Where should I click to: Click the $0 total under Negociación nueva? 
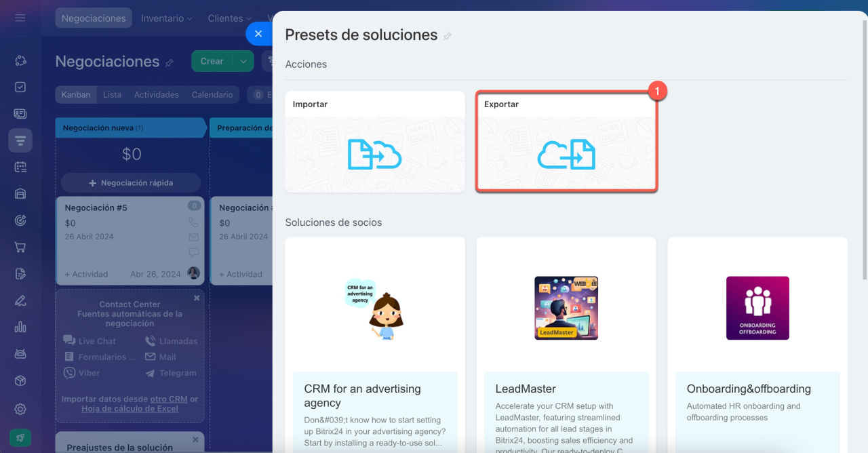coord(132,155)
